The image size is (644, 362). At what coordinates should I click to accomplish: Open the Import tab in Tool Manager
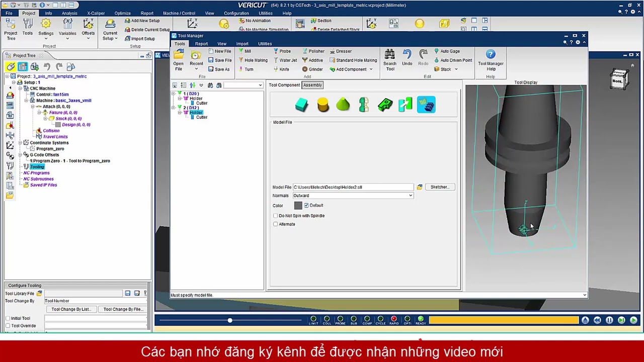click(x=242, y=44)
